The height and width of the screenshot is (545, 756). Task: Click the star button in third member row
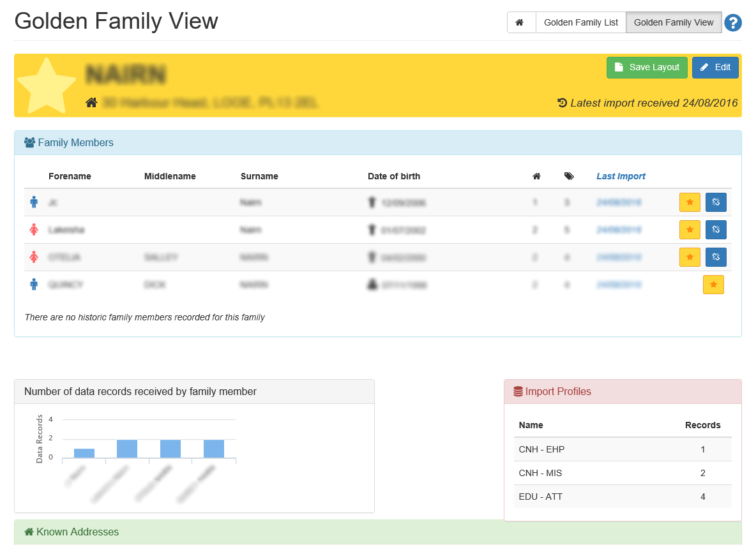click(x=690, y=257)
